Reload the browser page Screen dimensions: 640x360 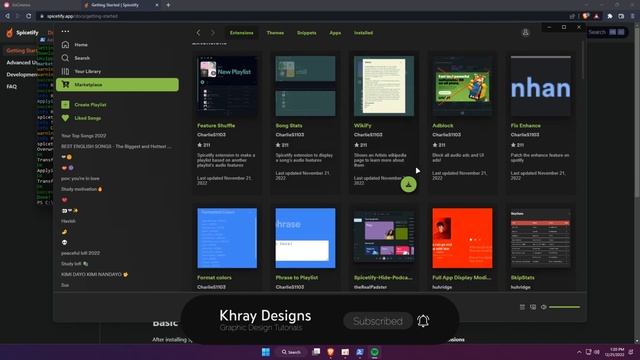[x=29, y=16]
